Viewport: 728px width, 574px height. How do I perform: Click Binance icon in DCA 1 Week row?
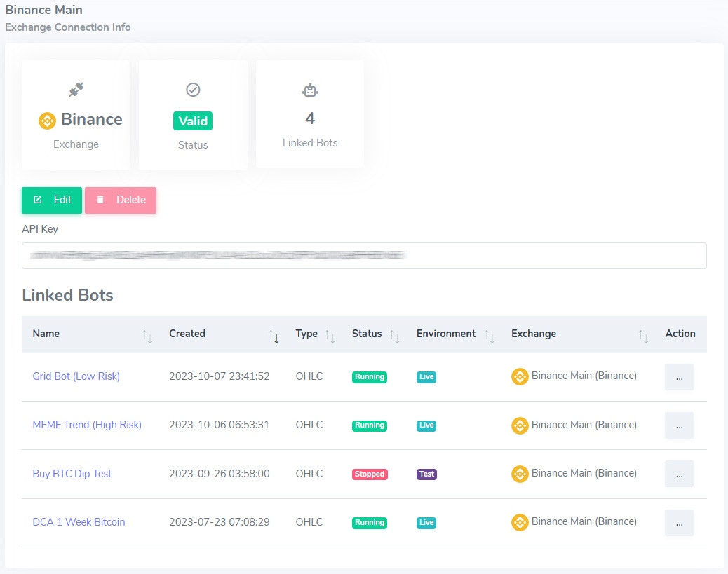[520, 523]
